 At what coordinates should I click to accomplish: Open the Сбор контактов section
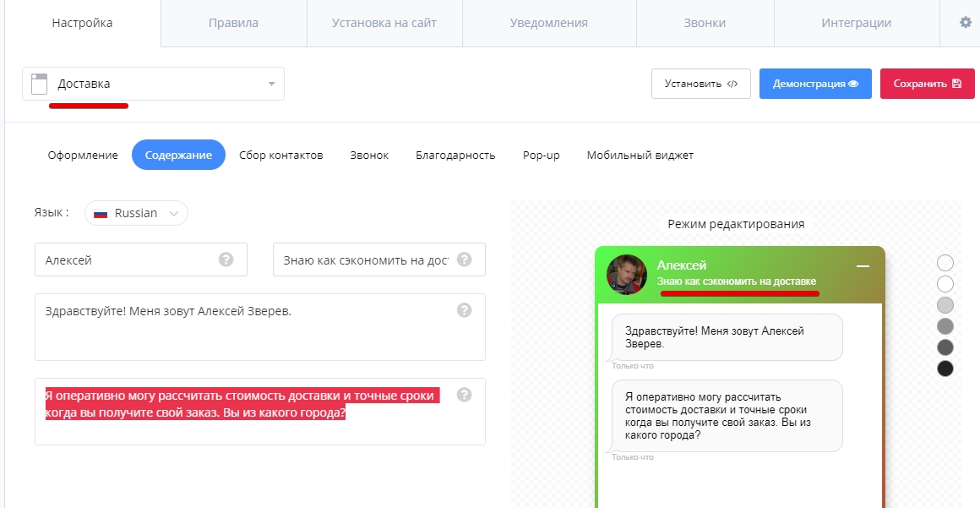coord(281,156)
